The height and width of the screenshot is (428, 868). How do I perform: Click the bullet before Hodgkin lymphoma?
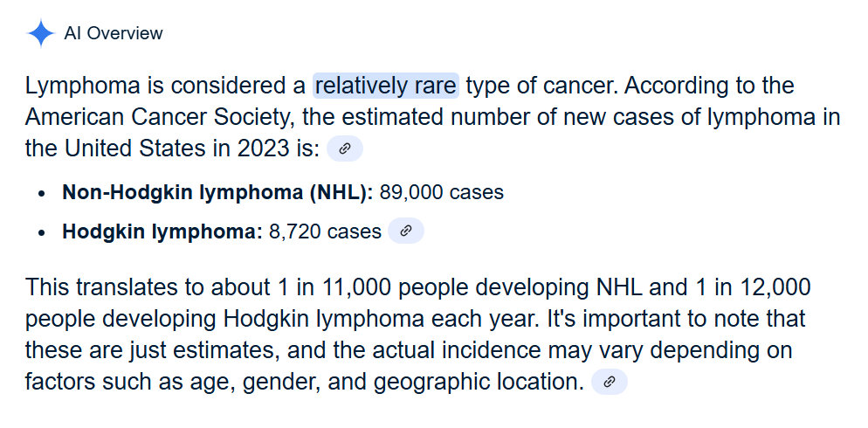[41, 232]
